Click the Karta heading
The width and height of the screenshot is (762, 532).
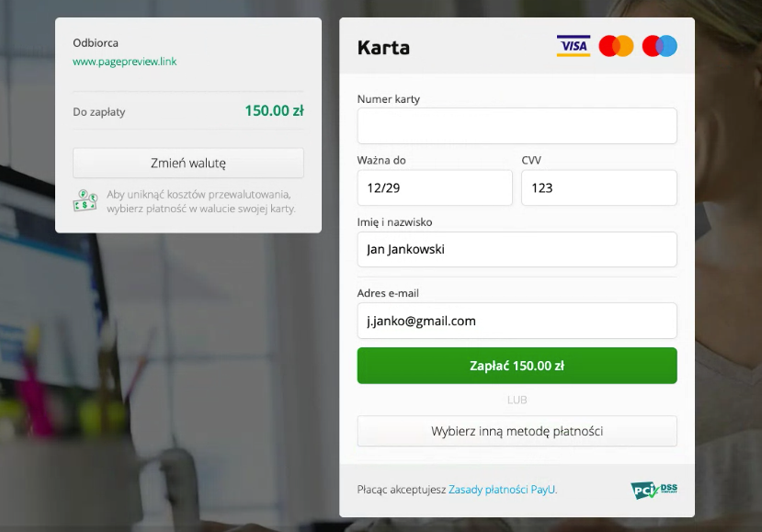click(383, 48)
